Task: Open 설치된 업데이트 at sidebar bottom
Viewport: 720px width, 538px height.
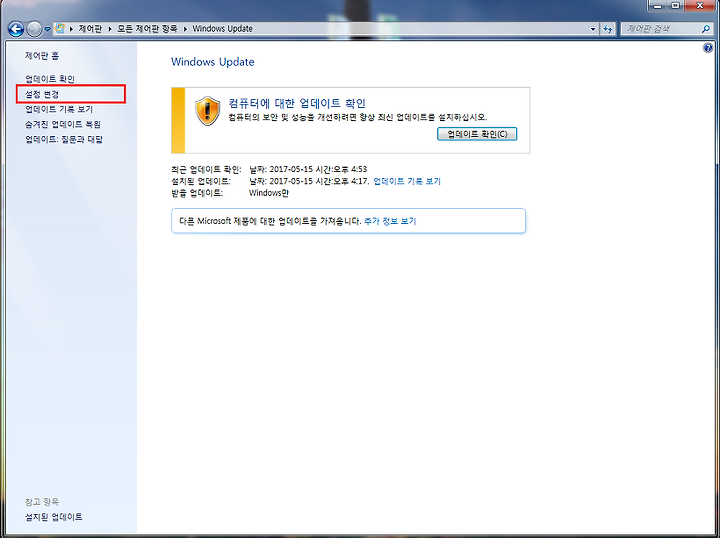Action: tap(54, 517)
